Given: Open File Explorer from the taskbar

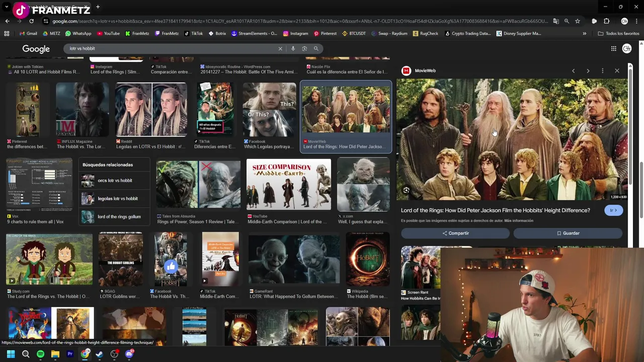Looking at the screenshot, I should (55, 354).
